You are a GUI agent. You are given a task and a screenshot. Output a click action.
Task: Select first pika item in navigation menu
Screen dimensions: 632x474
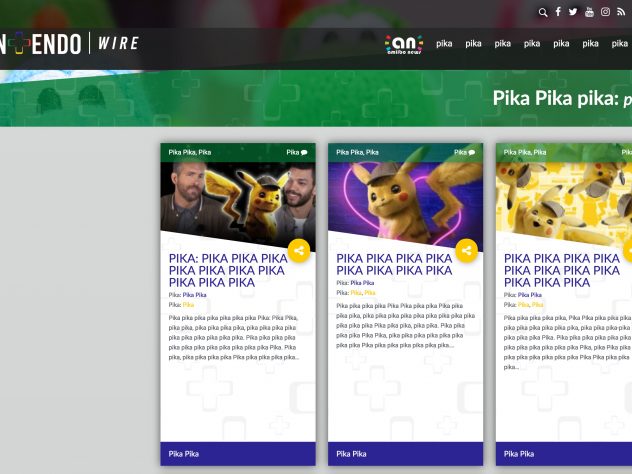pyautogui.click(x=444, y=44)
